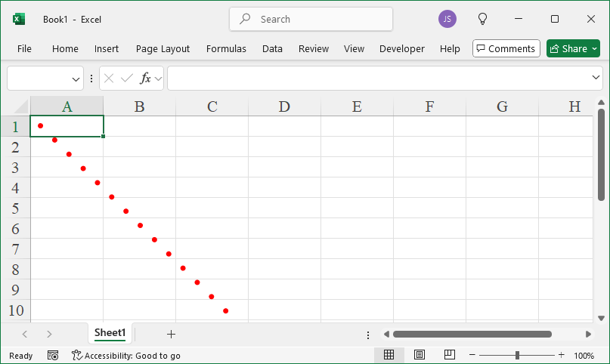This screenshot has width=610, height=364.
Task: Switch to the Data tab
Action: coord(272,49)
